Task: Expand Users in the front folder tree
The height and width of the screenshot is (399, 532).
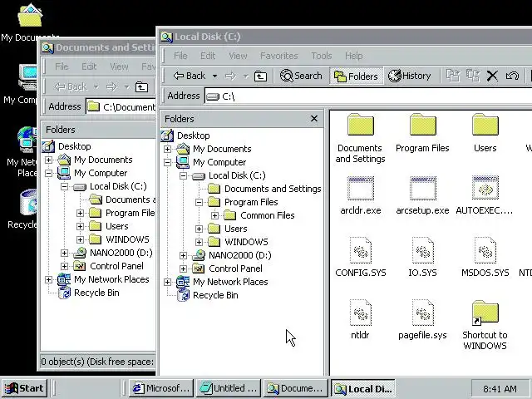Action: coord(199,229)
